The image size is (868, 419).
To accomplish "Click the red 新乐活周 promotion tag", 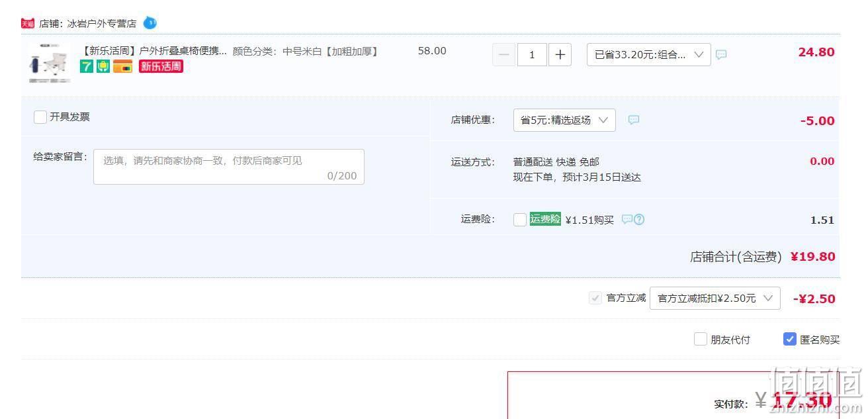I will click(x=161, y=66).
